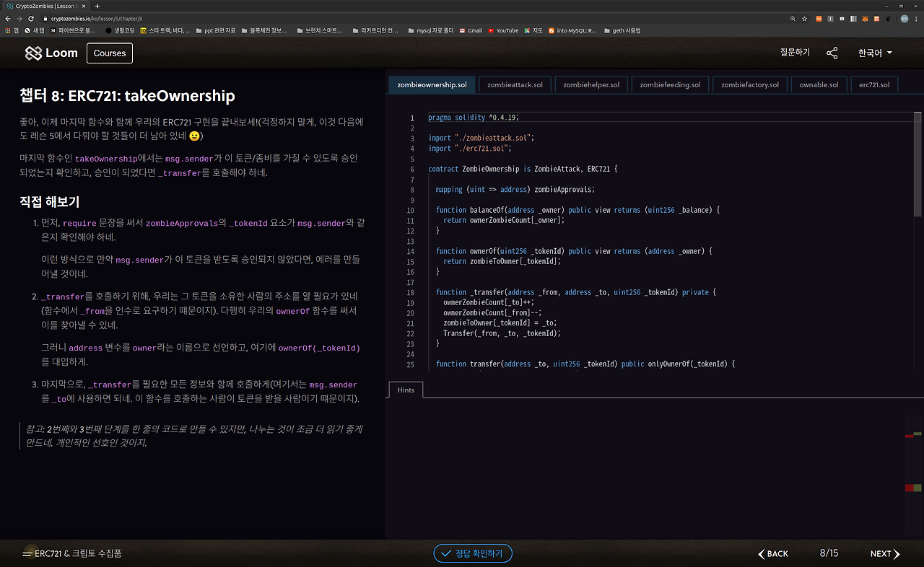Open the 지도 maps bookmark
Image resolution: width=924 pixels, height=567 pixels.
pyautogui.click(x=533, y=30)
